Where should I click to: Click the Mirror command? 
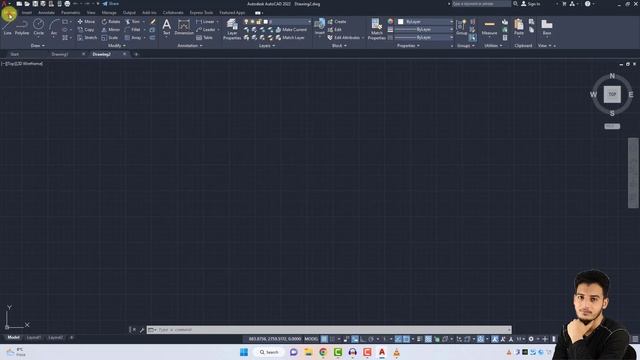coord(111,30)
